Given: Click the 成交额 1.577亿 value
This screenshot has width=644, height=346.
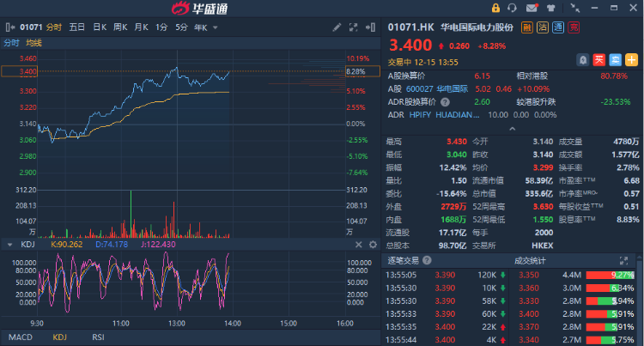Looking at the screenshot, I should [x=625, y=155].
